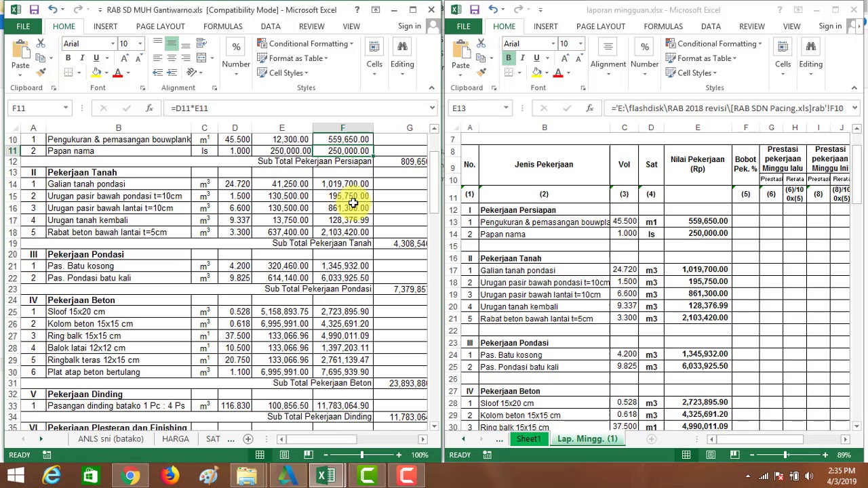Toggle Bold in right laporan mingguan window

pyautogui.click(x=508, y=58)
